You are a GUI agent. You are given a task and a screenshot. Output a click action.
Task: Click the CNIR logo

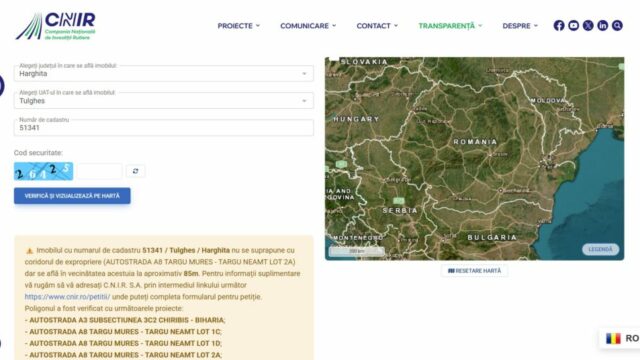[56, 26]
